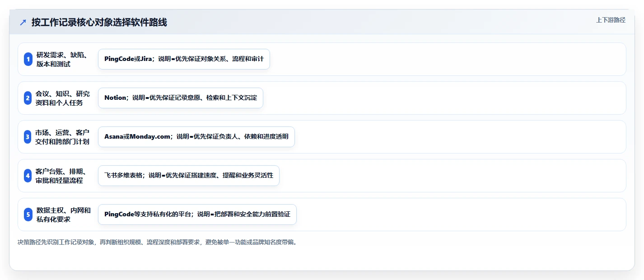Select the 会议、知识、研究资料和个人任务 label
644x280 pixels.
[62, 98]
